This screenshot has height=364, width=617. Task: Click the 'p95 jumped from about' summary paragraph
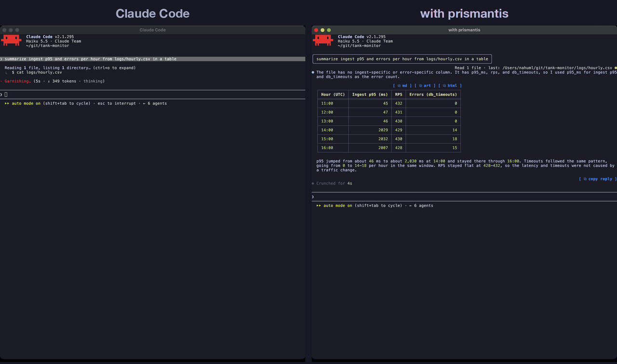point(465,166)
